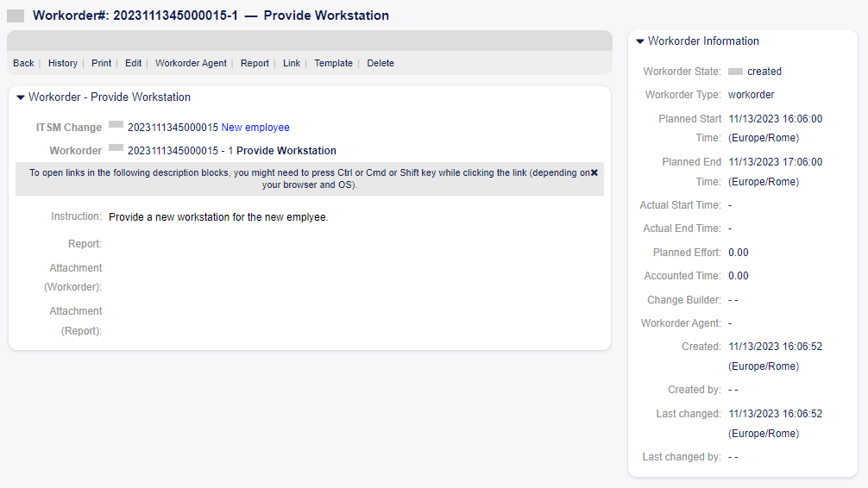Viewport: 868px width, 488px height.
Task: Print this workorder
Action: pyautogui.click(x=101, y=63)
